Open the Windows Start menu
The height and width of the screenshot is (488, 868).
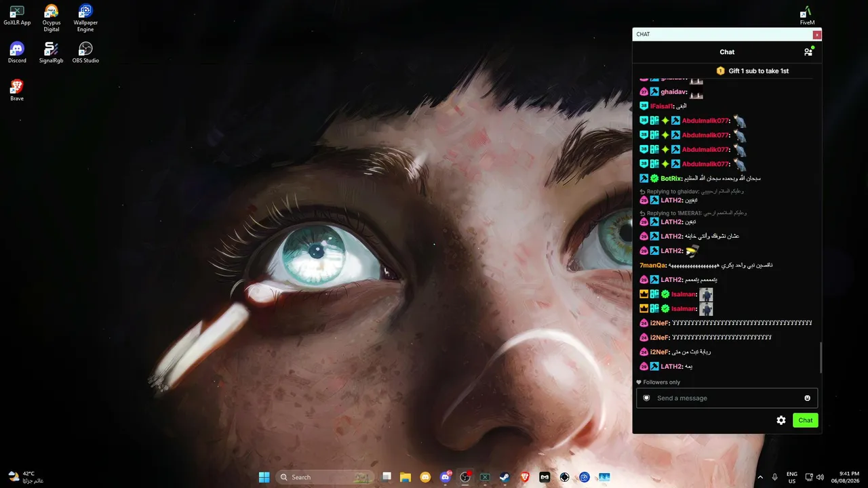click(x=264, y=477)
